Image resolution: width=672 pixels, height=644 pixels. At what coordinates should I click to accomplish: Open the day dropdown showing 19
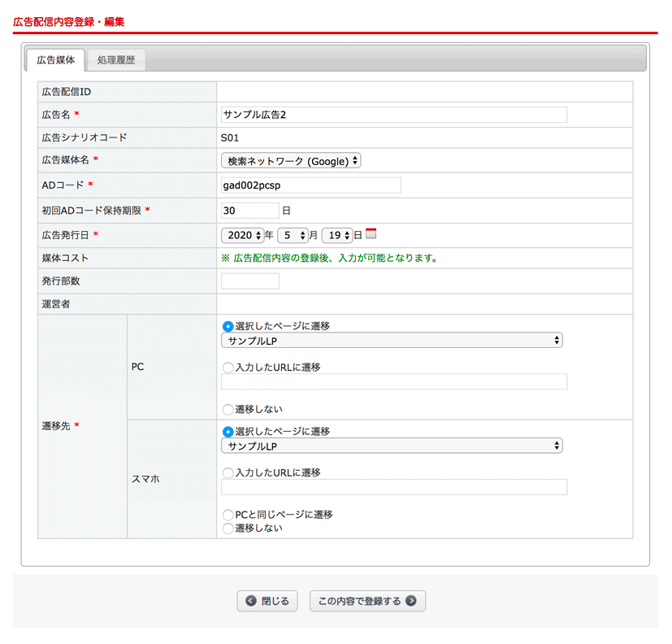[336, 235]
